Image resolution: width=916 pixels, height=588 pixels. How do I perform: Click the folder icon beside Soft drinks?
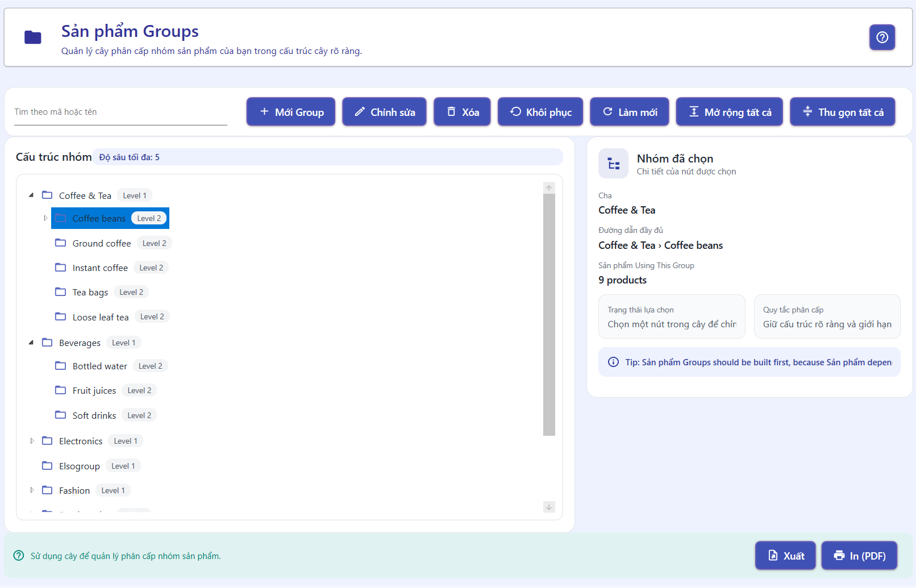click(x=60, y=415)
